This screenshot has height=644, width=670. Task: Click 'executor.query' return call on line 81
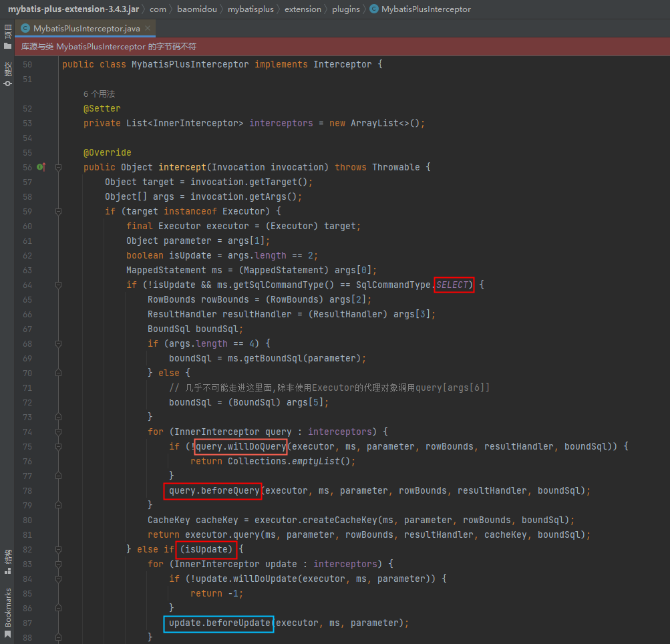tap(222, 534)
